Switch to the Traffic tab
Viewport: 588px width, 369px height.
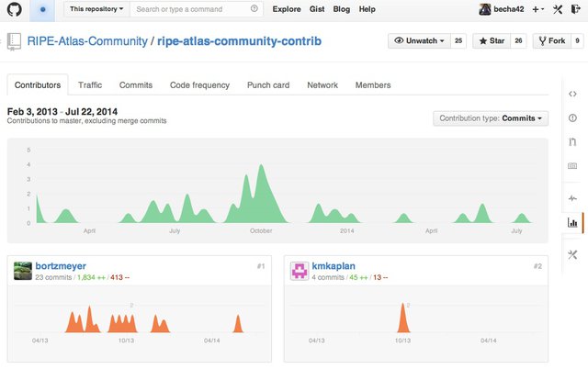90,85
